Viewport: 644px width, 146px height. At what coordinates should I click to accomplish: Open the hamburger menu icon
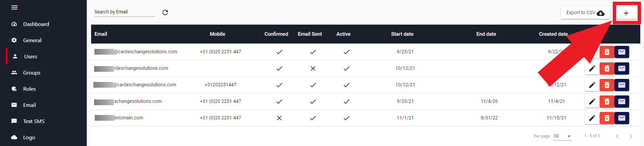(x=14, y=7)
